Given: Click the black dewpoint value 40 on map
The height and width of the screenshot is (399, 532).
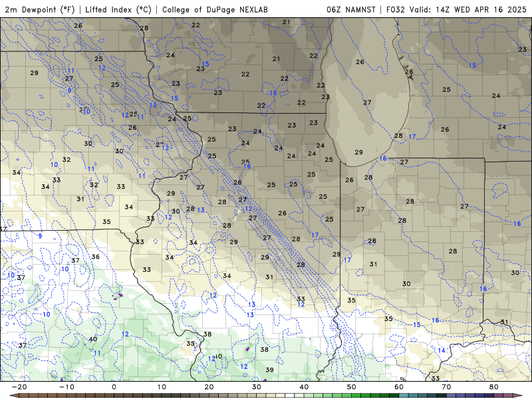Looking at the screenshot, I should 92,339.
